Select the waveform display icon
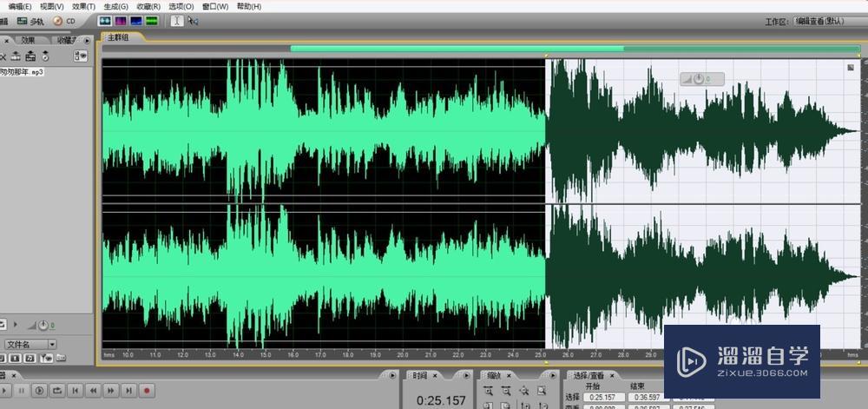This screenshot has width=868, height=409. tap(105, 21)
